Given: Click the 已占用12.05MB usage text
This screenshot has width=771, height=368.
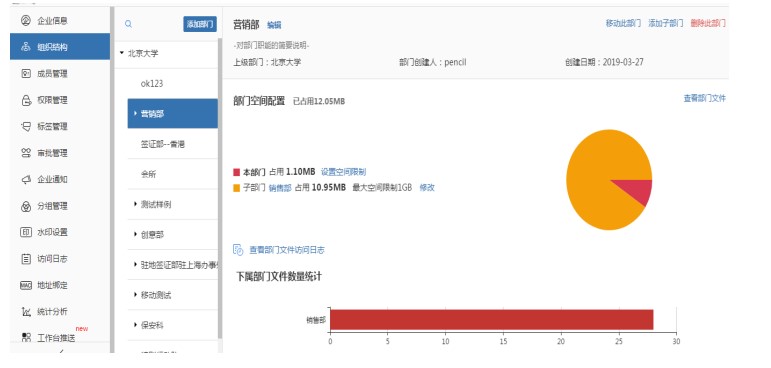Looking at the screenshot, I should click(x=319, y=101).
